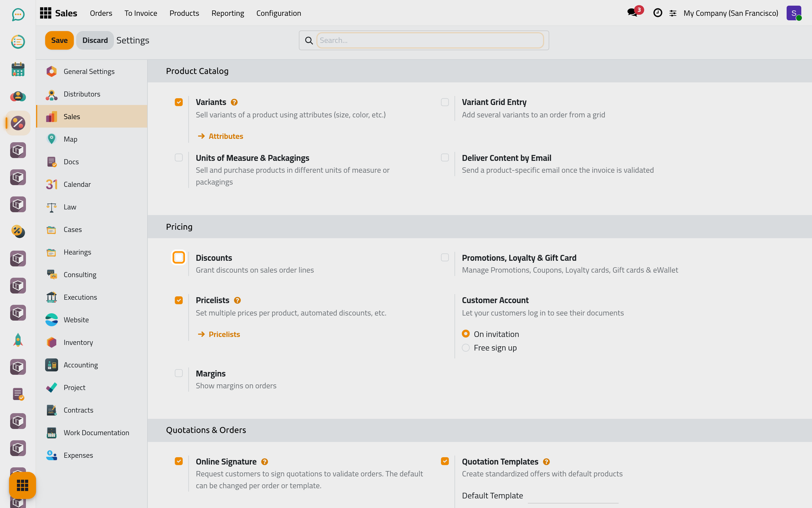Select the Free sign up radio option
The image size is (812, 508).
click(466, 348)
